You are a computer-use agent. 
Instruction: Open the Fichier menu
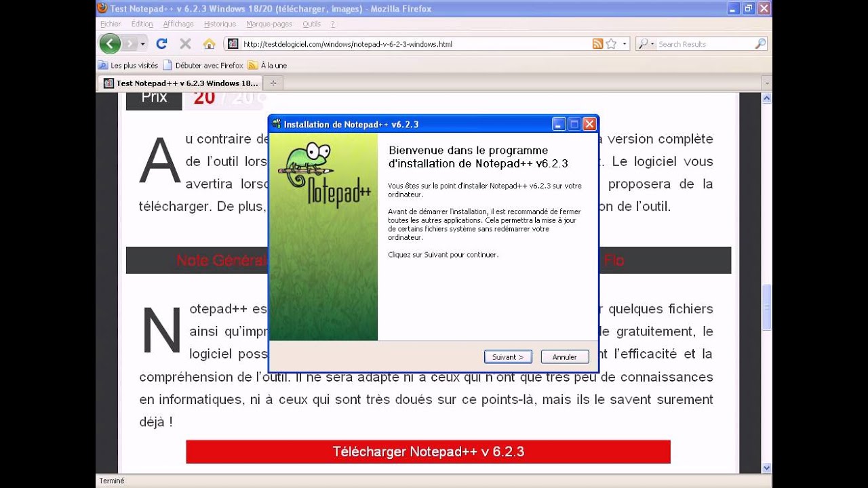pyautogui.click(x=111, y=24)
